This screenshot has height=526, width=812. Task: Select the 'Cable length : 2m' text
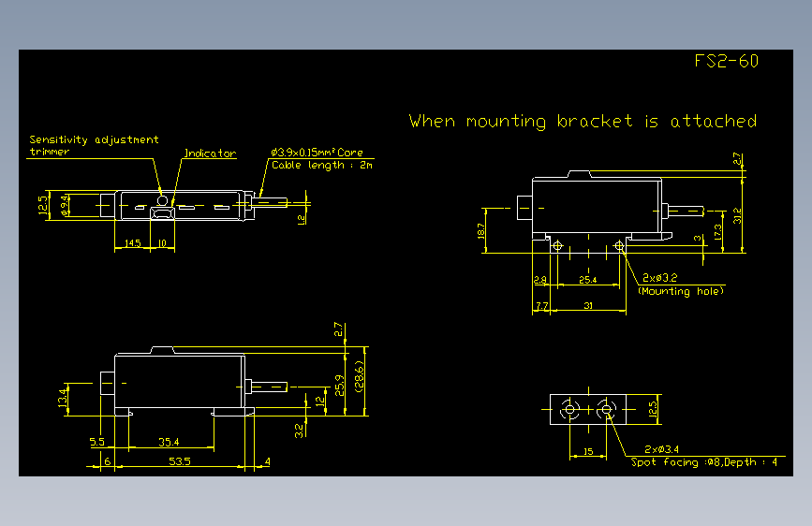click(x=321, y=165)
